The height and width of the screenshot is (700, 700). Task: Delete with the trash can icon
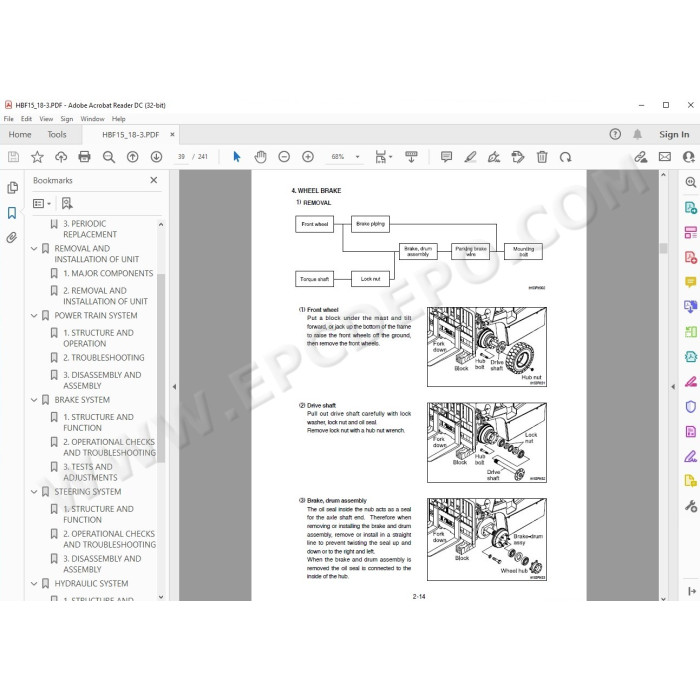tap(542, 157)
